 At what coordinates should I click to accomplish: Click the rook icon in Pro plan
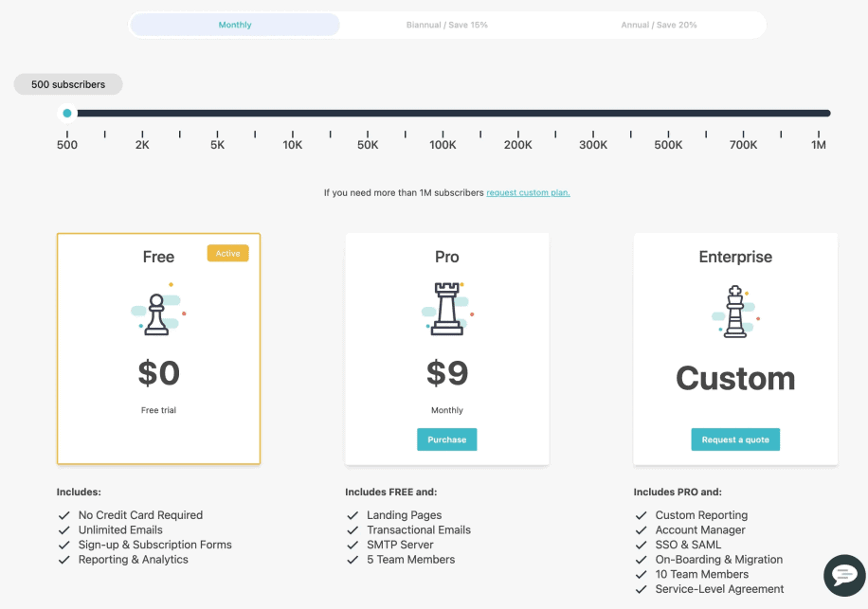click(x=446, y=308)
